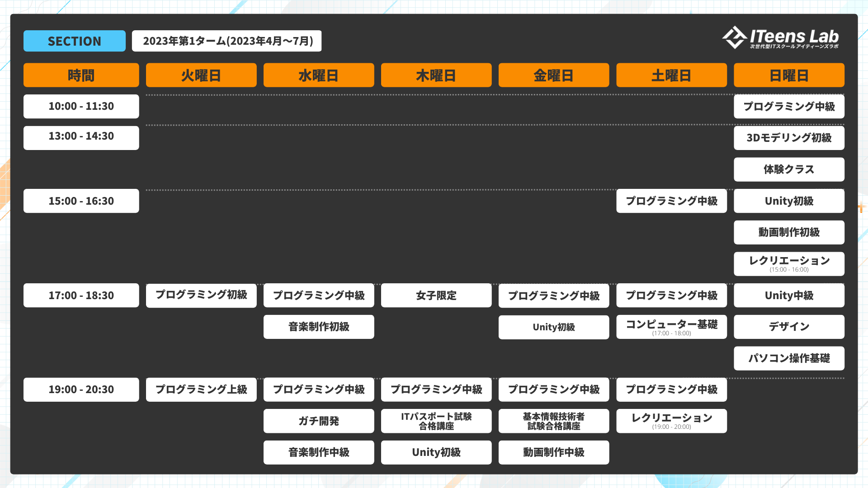Select the 19:00 - 20:30 time slot
This screenshot has width=868, height=488.
pyautogui.click(x=81, y=389)
